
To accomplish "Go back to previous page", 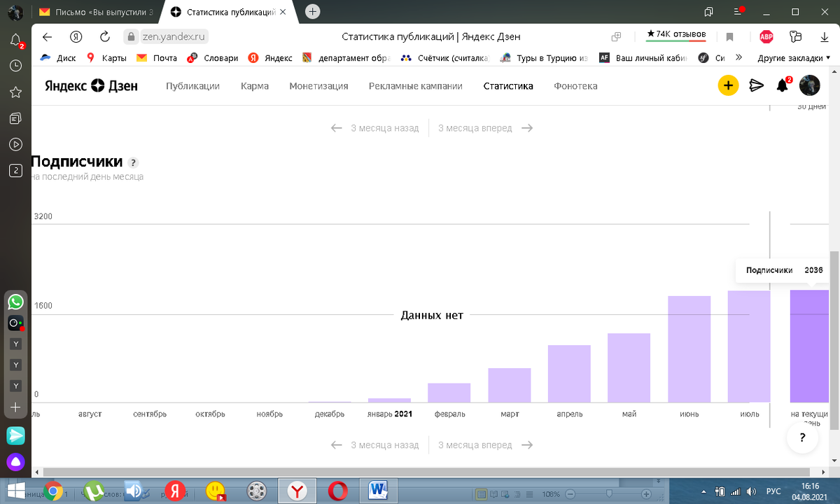I will click(x=47, y=36).
